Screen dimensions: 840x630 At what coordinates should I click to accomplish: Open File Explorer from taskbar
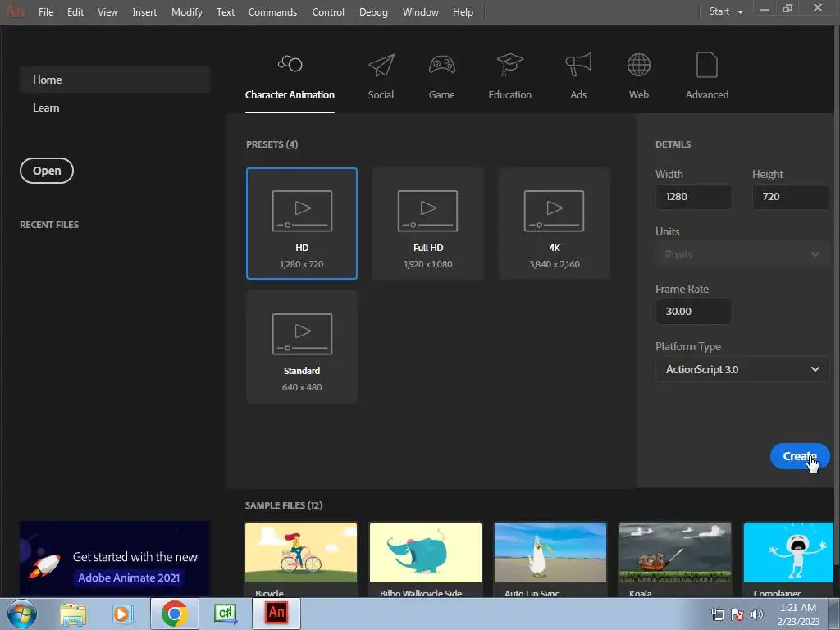73,614
